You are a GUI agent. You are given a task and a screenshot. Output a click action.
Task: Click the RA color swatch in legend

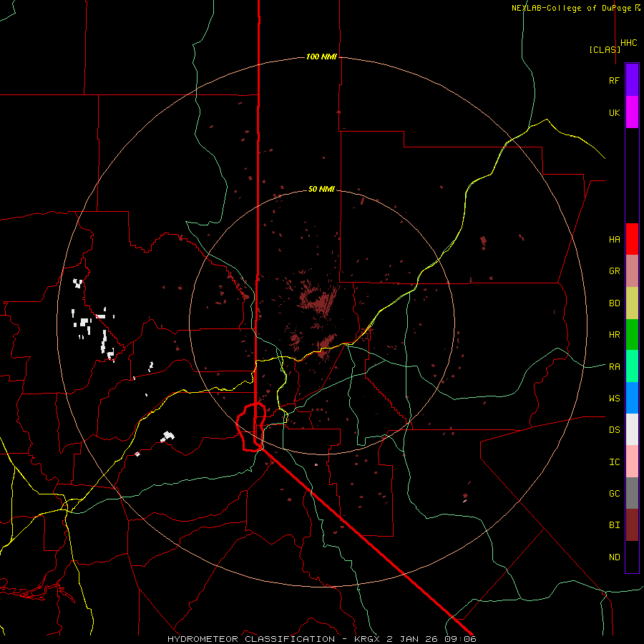632,366
